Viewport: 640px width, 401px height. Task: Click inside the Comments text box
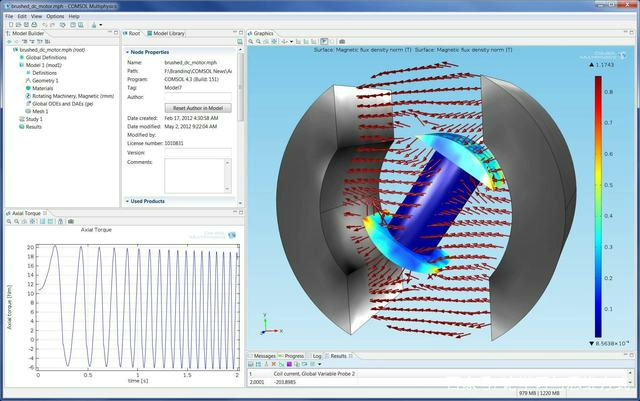(195, 176)
